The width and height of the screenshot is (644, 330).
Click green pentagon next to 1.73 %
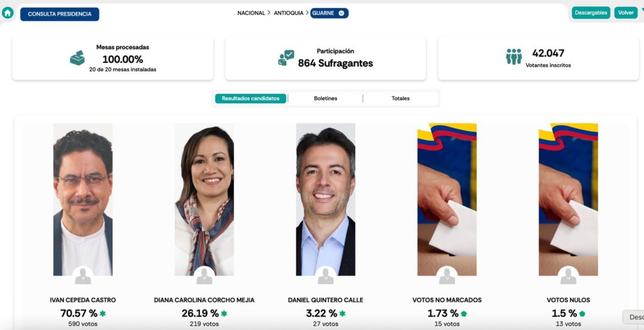[x=464, y=314]
